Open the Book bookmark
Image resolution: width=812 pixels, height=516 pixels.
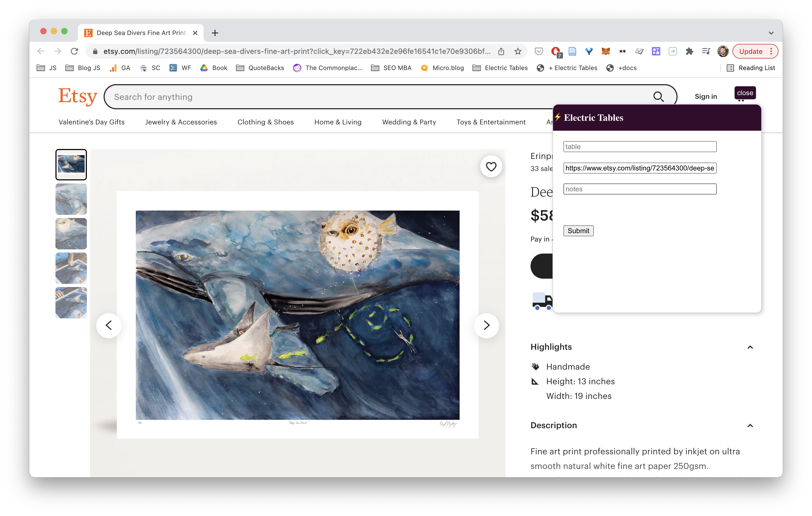pyautogui.click(x=214, y=68)
